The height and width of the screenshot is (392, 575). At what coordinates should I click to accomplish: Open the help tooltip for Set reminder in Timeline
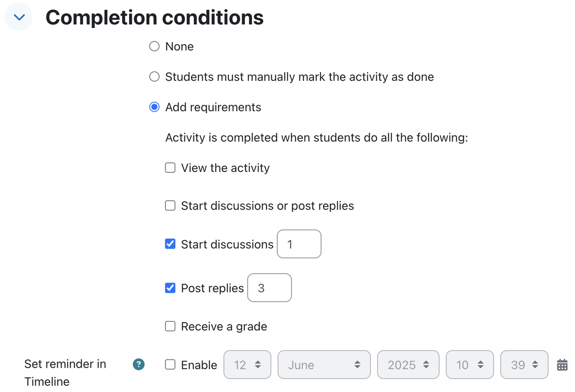[x=138, y=365]
